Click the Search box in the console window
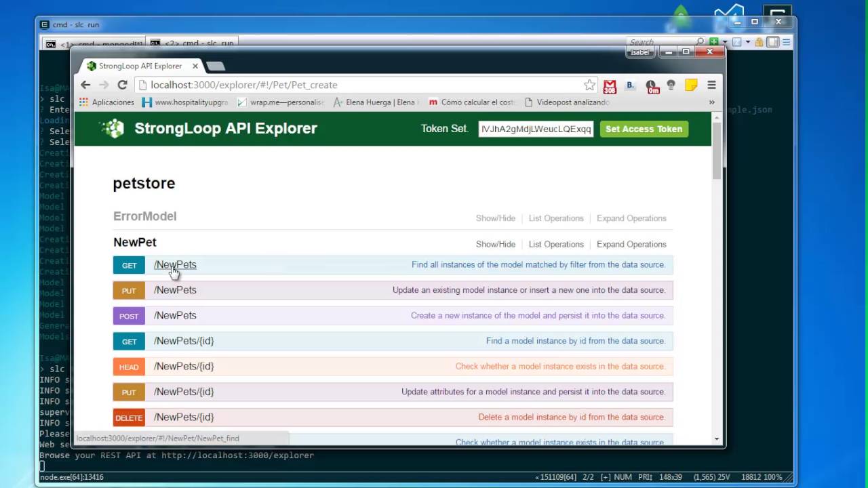868x488 pixels. coord(667,42)
